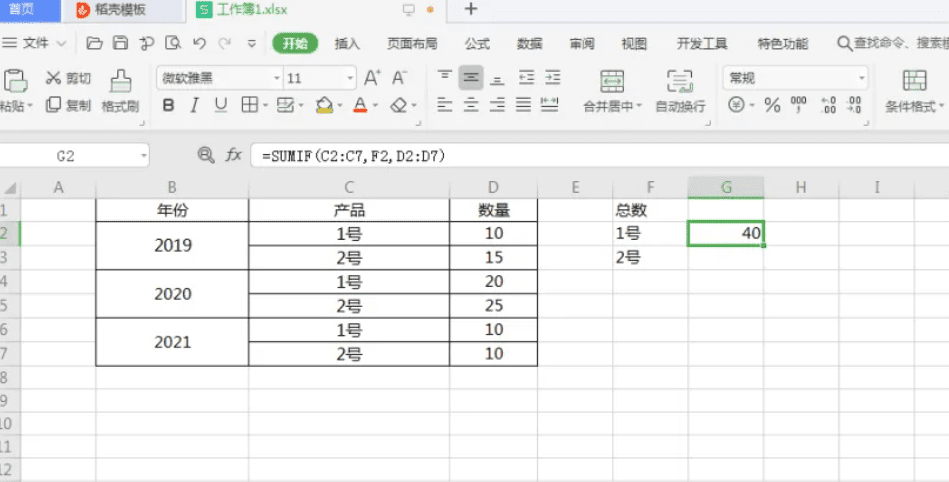Expand the Conditional Formatting dropdown
The height and width of the screenshot is (482, 949).
pos(942,106)
